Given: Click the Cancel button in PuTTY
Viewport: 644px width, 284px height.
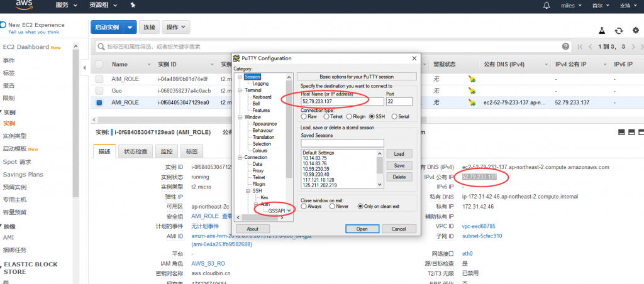Looking at the screenshot, I should (398, 229).
